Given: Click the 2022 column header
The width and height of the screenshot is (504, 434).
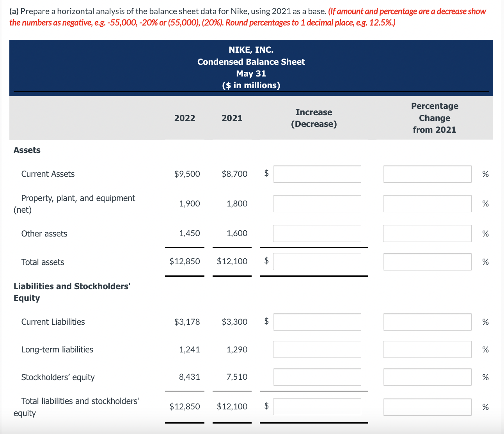Looking at the screenshot, I should (x=185, y=118).
